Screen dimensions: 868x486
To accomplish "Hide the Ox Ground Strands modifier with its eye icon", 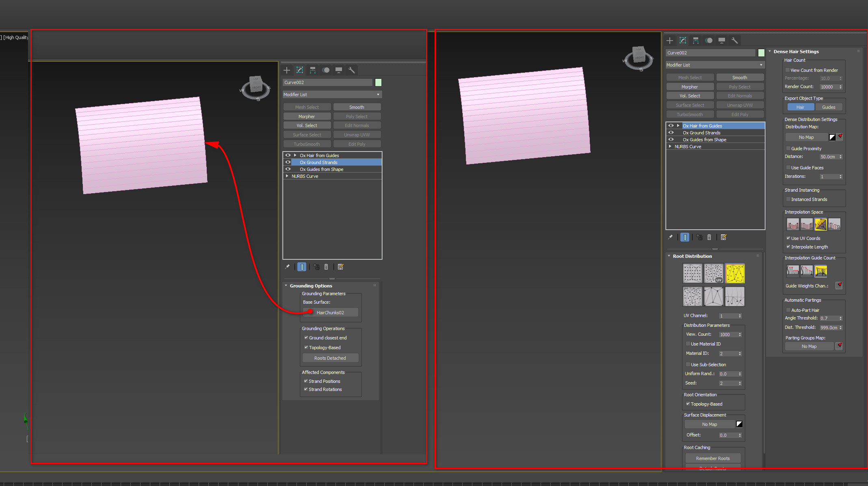I will [671, 133].
